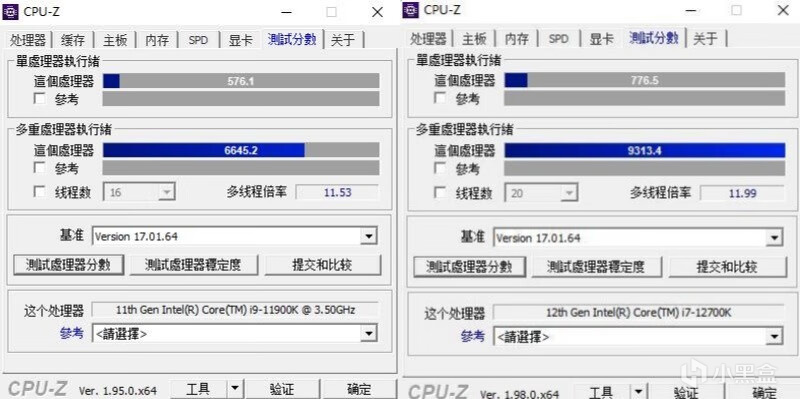800x399 pixels.
Task: Click CPU-Z app icon in right window title bar
Action: (x=411, y=9)
